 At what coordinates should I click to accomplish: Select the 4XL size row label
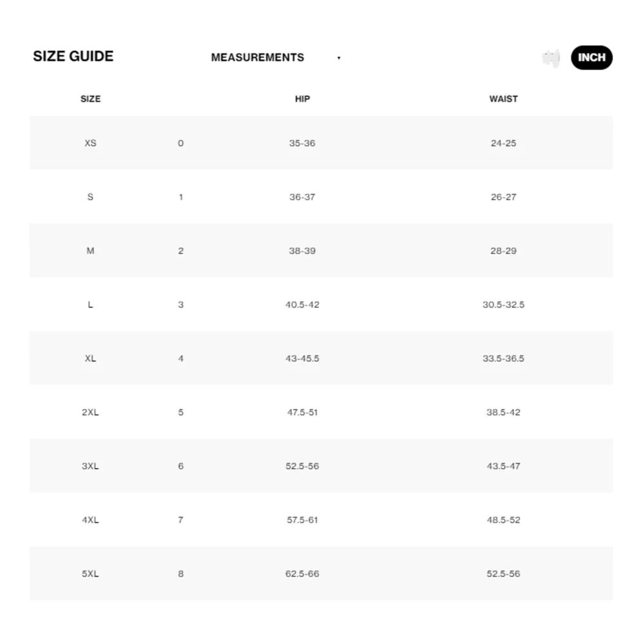point(90,520)
